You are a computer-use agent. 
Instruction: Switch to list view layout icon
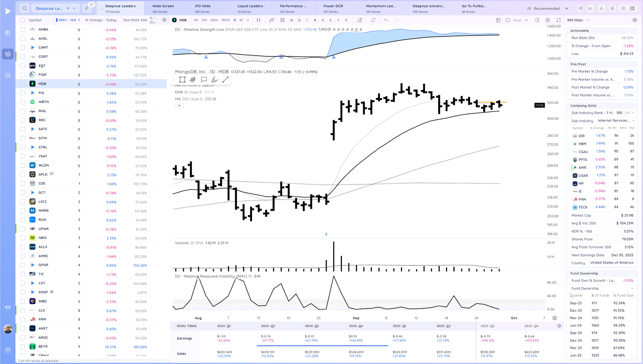[x=623, y=8]
